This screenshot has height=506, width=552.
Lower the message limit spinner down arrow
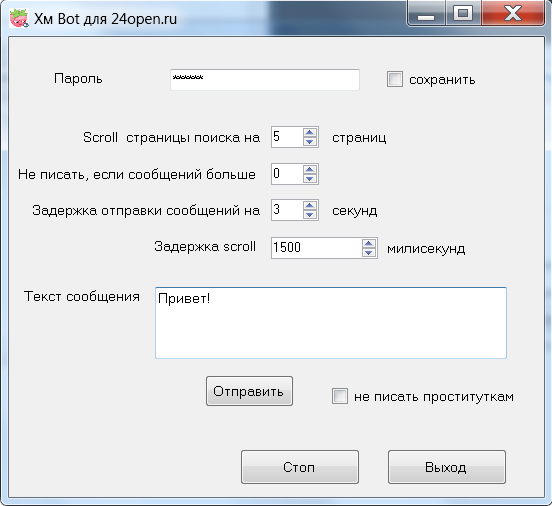[x=310, y=179]
